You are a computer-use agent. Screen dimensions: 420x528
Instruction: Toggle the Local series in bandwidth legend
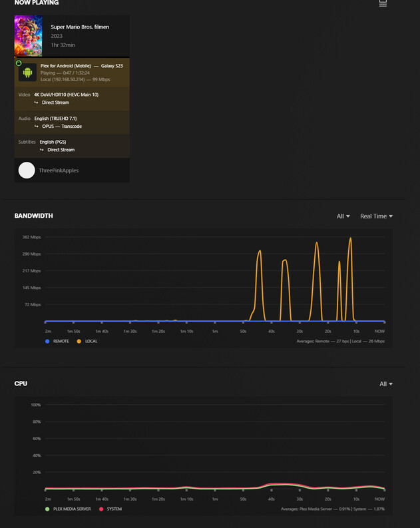click(87, 341)
